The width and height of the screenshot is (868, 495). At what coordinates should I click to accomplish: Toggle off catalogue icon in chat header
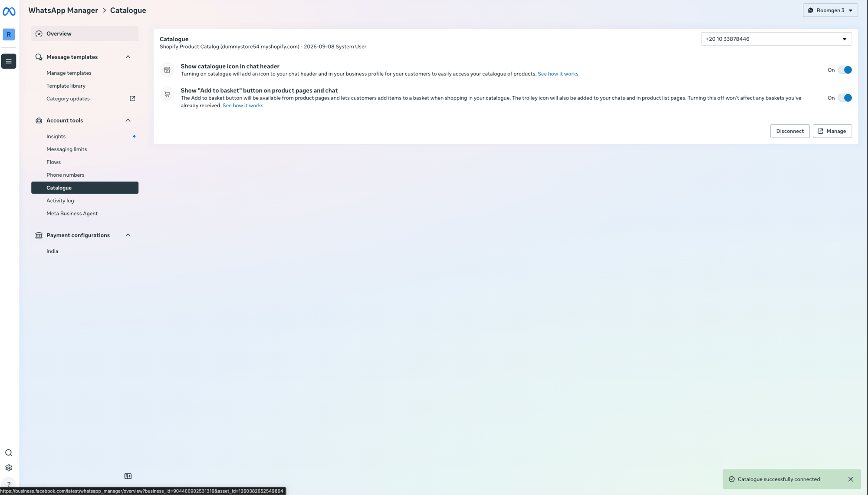click(x=845, y=70)
